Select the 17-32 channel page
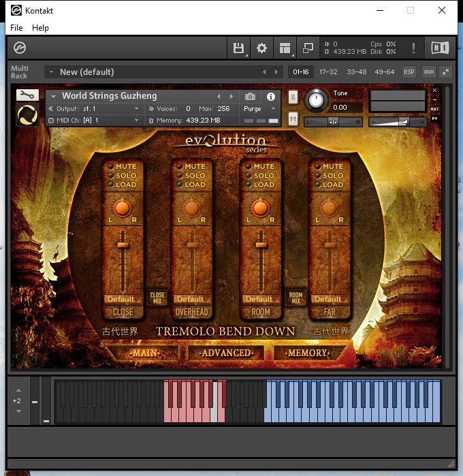463x476 pixels. [328, 72]
